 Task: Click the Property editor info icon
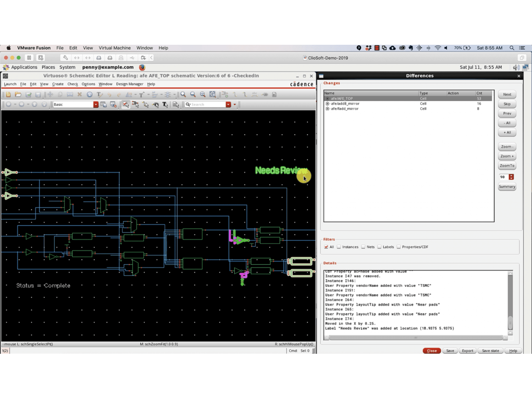tap(89, 94)
